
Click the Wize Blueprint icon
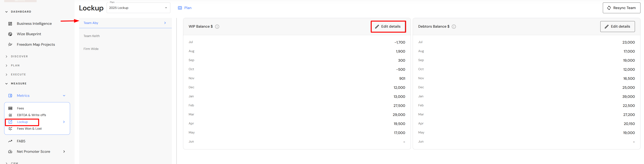(x=10, y=34)
